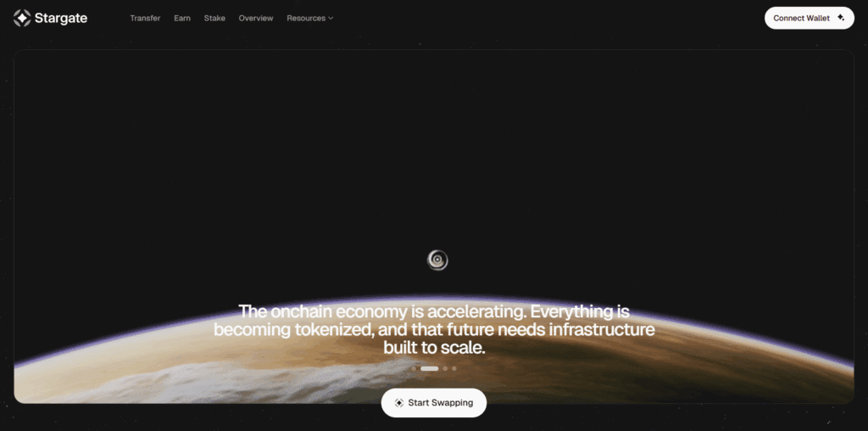This screenshot has height=431, width=868.
Task: Go to the last carousel slide dot
Action: click(x=454, y=368)
